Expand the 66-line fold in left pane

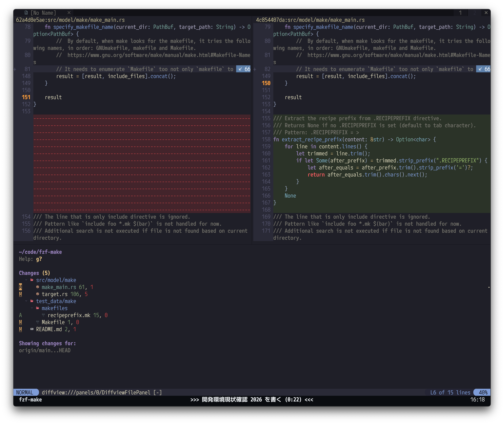[x=243, y=69]
